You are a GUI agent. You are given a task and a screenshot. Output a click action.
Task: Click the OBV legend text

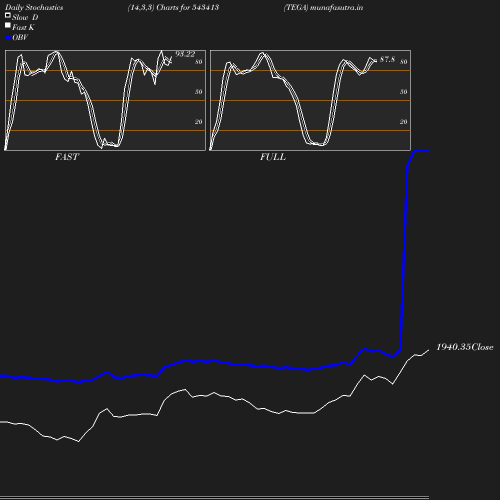pyautogui.click(x=20, y=38)
